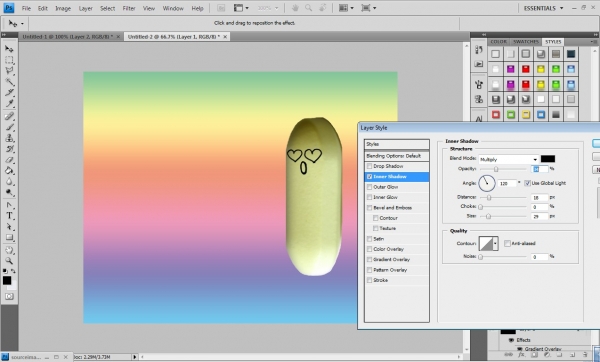This screenshot has height=362, width=600.
Task: Uncheck the Inner Shadow effect
Action: 369,176
